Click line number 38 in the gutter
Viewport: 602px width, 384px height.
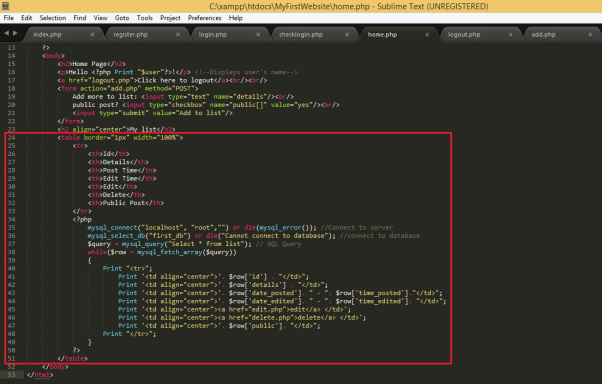(x=12, y=252)
